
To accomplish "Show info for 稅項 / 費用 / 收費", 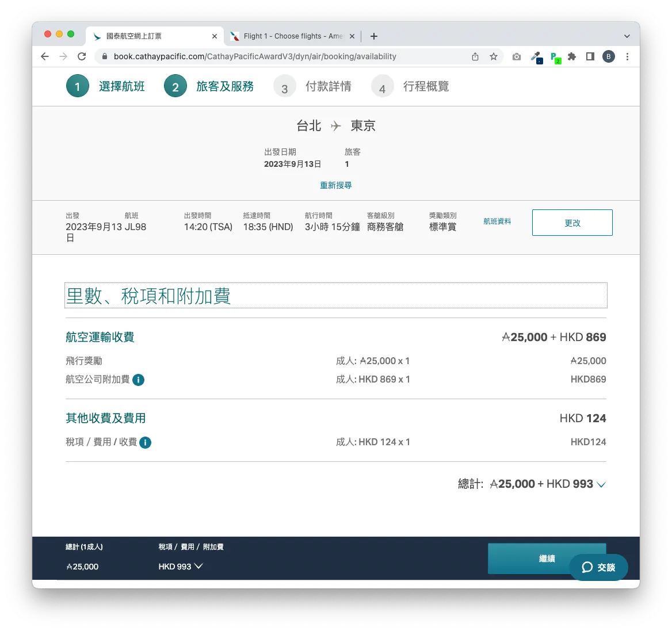I will (146, 442).
